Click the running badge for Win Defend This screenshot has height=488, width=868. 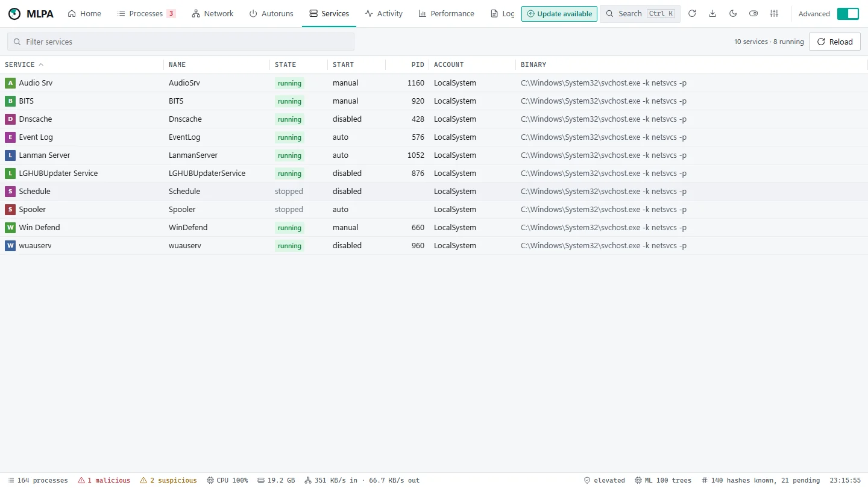click(x=289, y=228)
